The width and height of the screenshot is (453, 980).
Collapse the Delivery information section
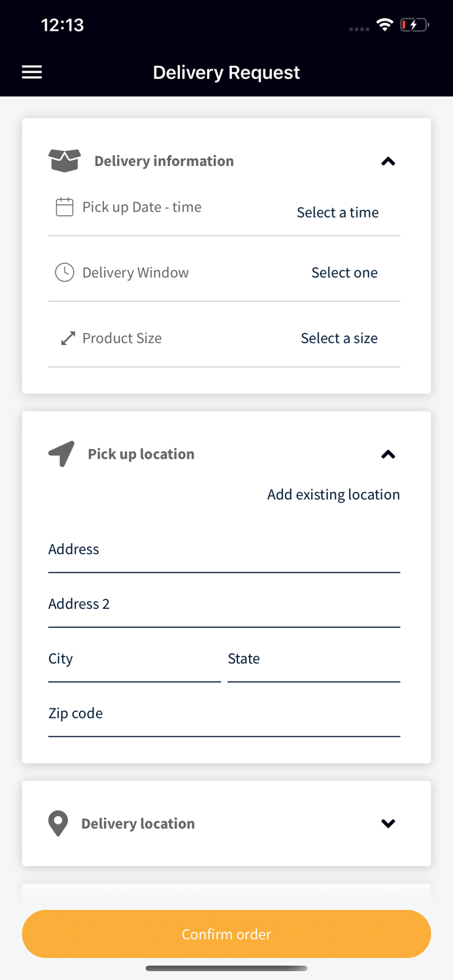[x=388, y=161]
